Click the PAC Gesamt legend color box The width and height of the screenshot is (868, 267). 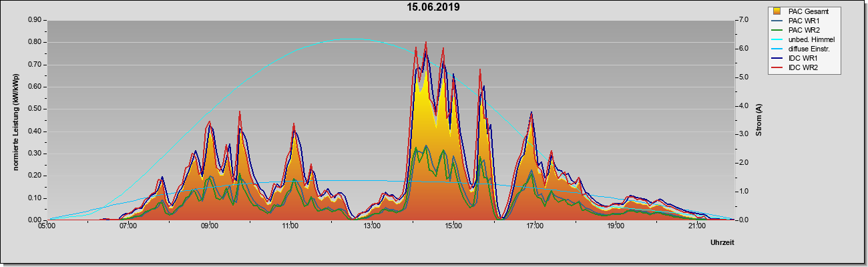pos(777,12)
